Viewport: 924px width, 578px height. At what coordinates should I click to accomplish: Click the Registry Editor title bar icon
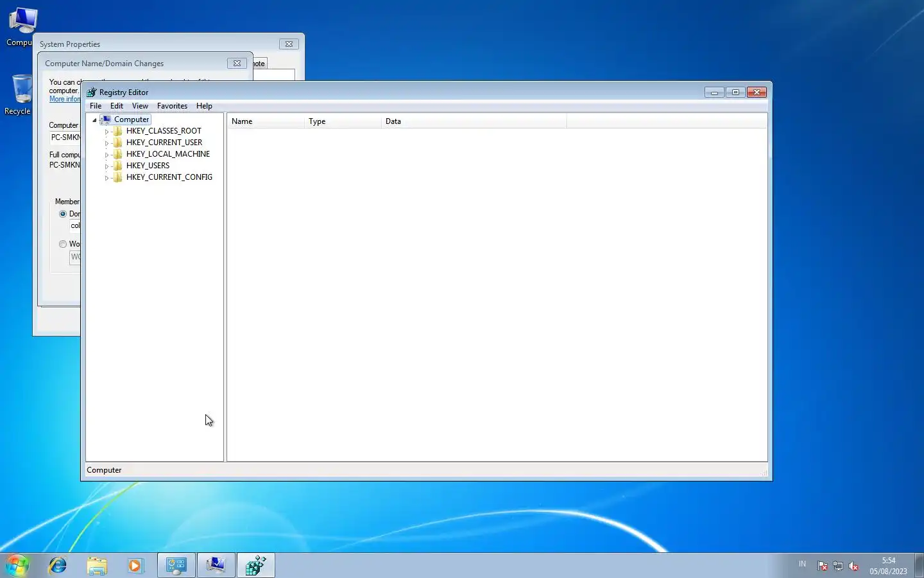coord(91,92)
